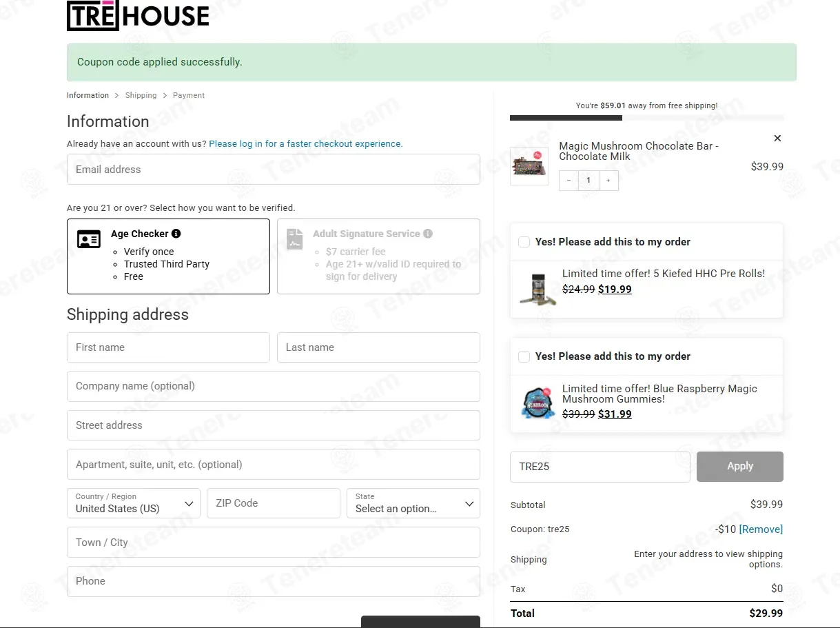Viewport: 840px width, 628px height.
Task: Click the Coupon: tre25 label
Action: pos(540,529)
